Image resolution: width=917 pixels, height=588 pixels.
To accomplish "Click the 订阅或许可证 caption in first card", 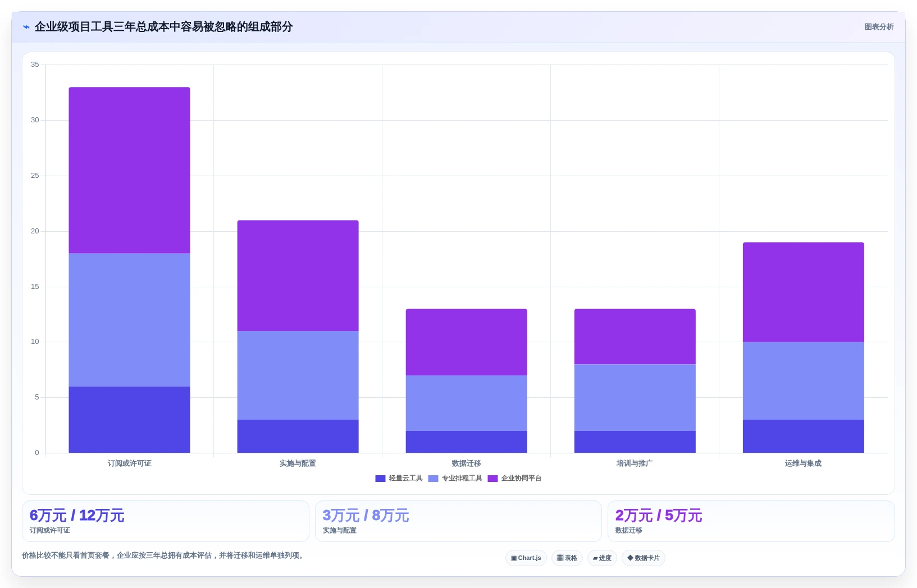I will coord(50,530).
